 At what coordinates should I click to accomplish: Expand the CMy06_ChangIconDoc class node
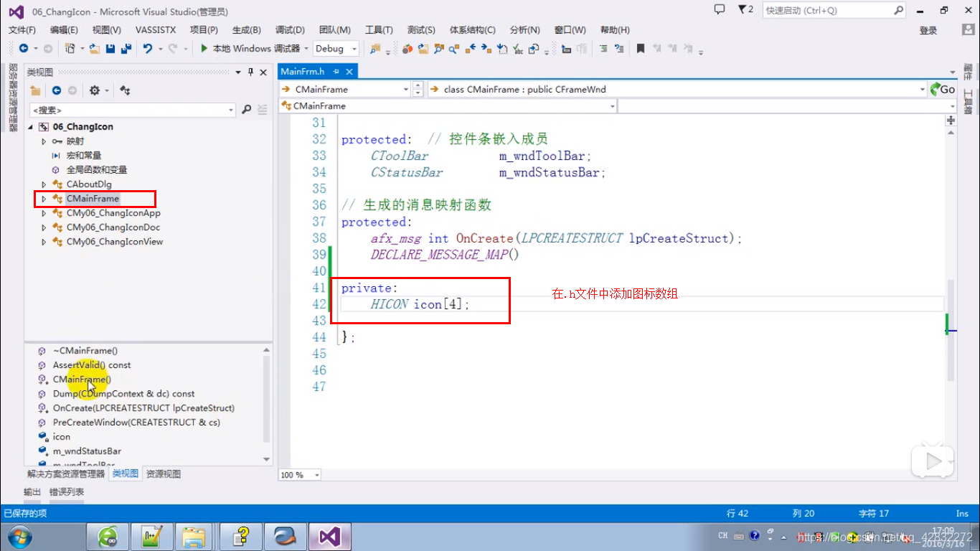click(44, 227)
